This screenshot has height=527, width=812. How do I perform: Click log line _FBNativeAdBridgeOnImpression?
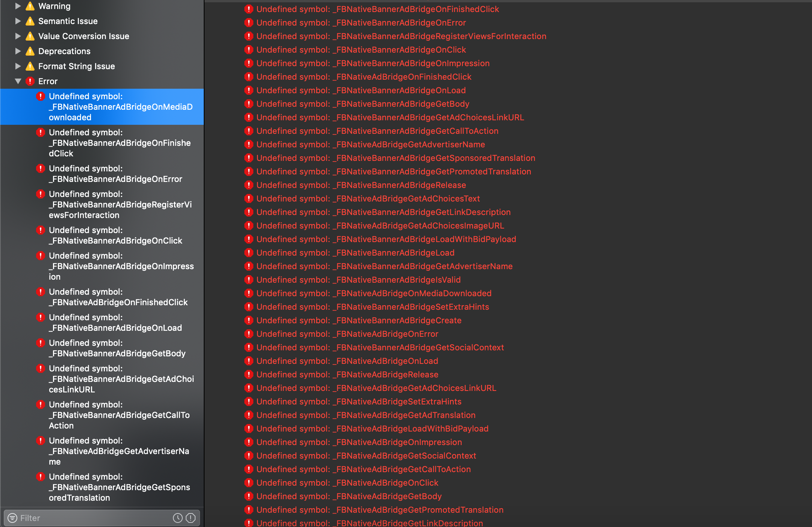[359, 442]
